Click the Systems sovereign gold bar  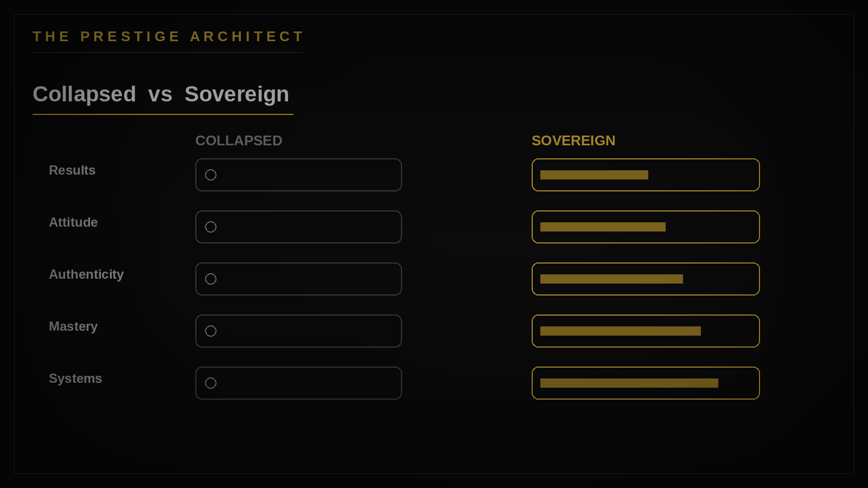pyautogui.click(x=629, y=383)
